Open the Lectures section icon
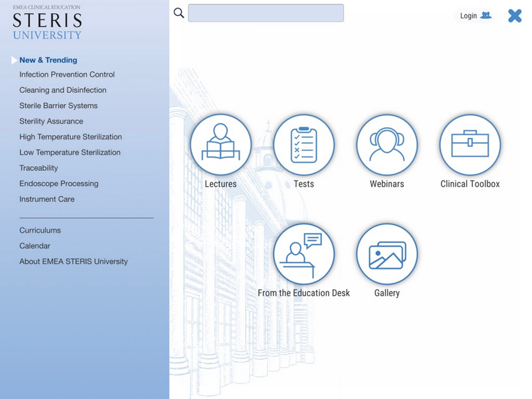This screenshot has width=532, height=399. point(221,145)
